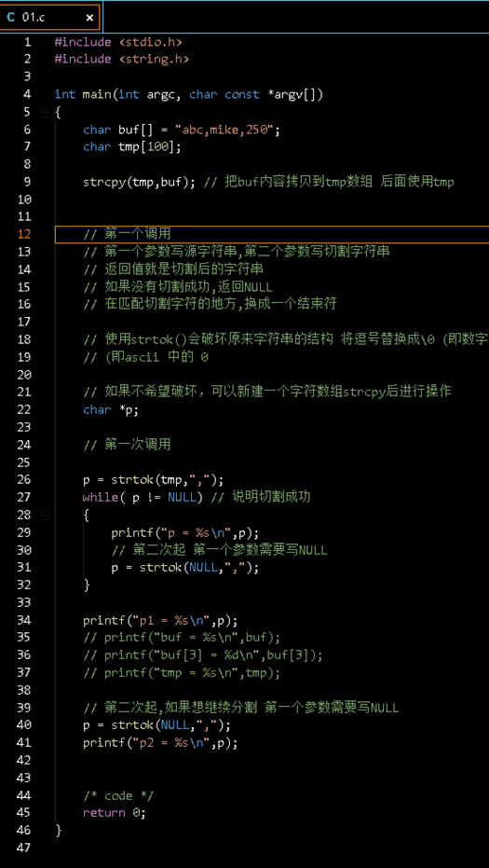Click 'printf("p = %s\n",p);' on line 29
The image size is (489, 868).
(185, 532)
